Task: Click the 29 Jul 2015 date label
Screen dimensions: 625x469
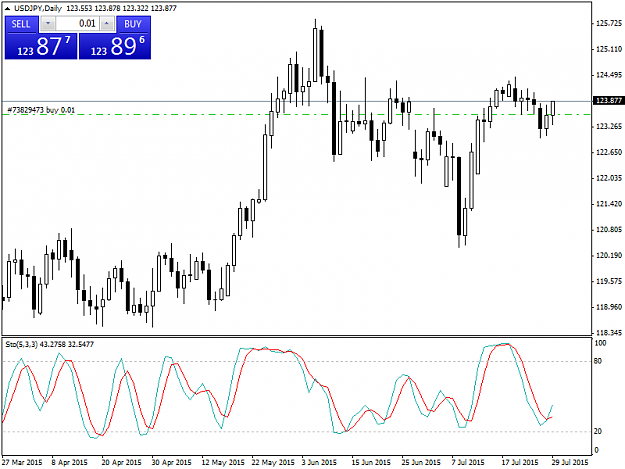Action: [570, 462]
